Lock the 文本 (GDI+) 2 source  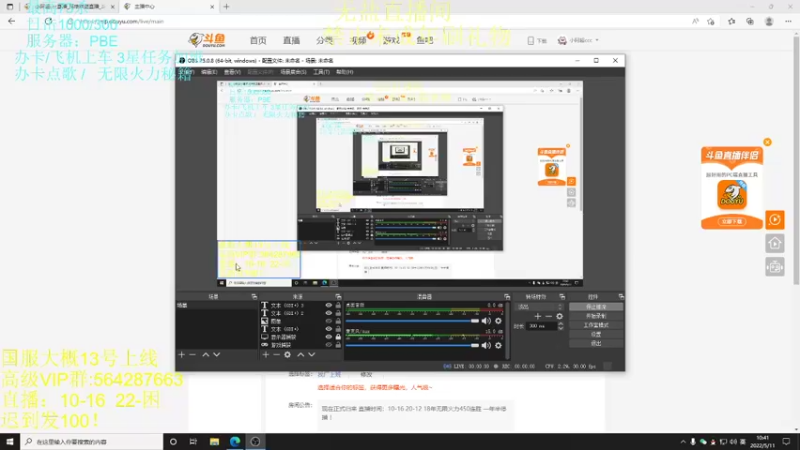coord(338,313)
